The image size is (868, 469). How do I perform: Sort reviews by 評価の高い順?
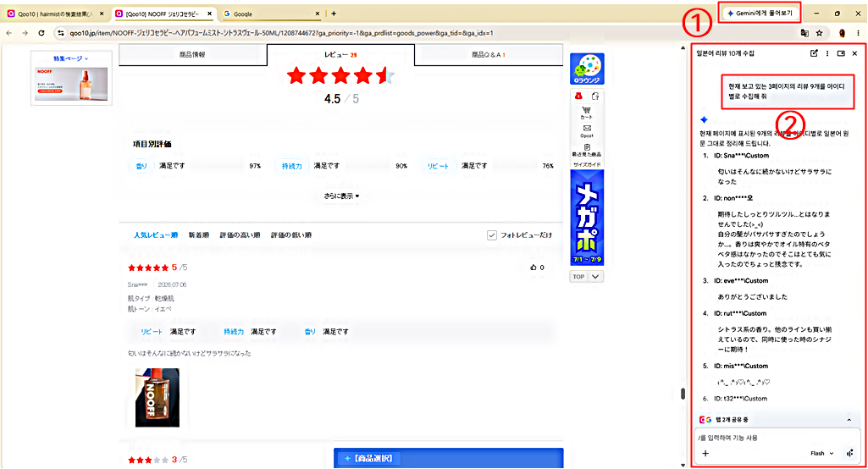click(x=240, y=235)
